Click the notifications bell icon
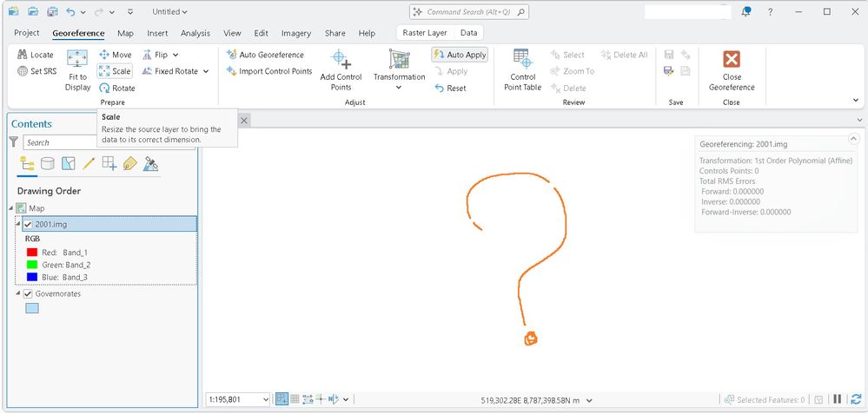The image size is (868, 414). click(x=746, y=11)
